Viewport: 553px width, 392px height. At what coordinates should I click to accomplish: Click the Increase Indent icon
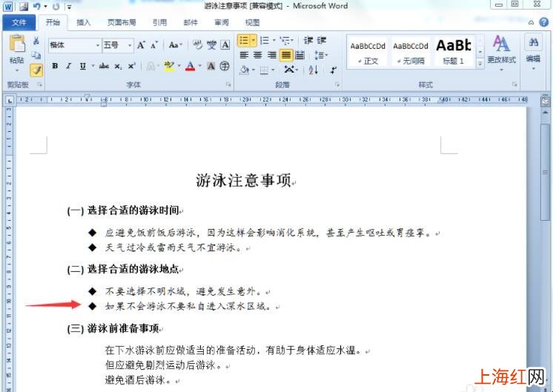321,40
